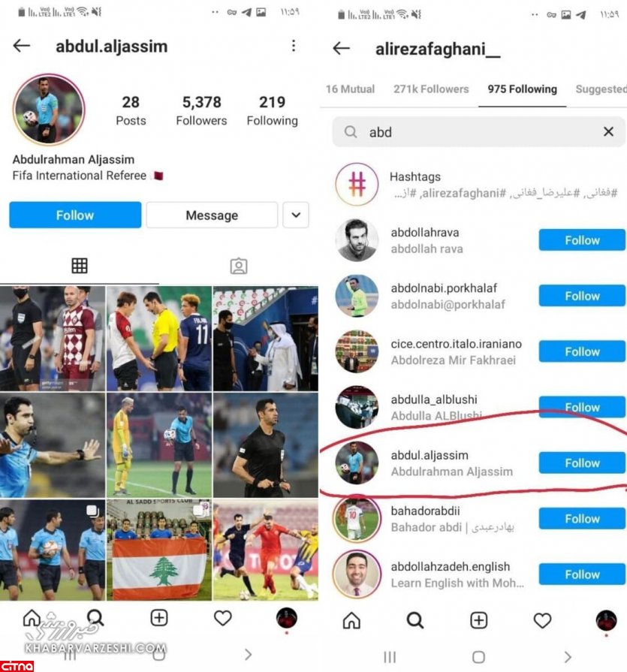The height and width of the screenshot is (672, 627).
Task: Tap new post plus icon left screen
Action: (159, 618)
